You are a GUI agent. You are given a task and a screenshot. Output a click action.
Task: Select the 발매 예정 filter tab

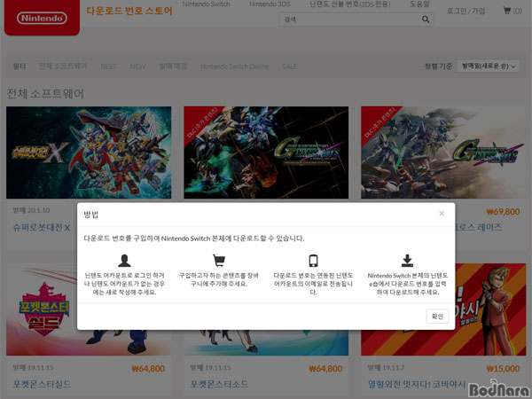click(173, 66)
